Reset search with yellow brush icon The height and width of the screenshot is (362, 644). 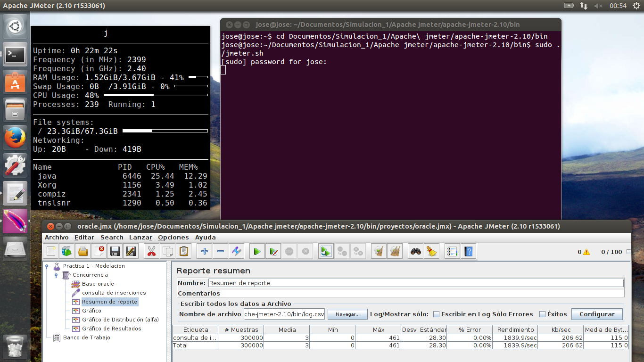(431, 251)
